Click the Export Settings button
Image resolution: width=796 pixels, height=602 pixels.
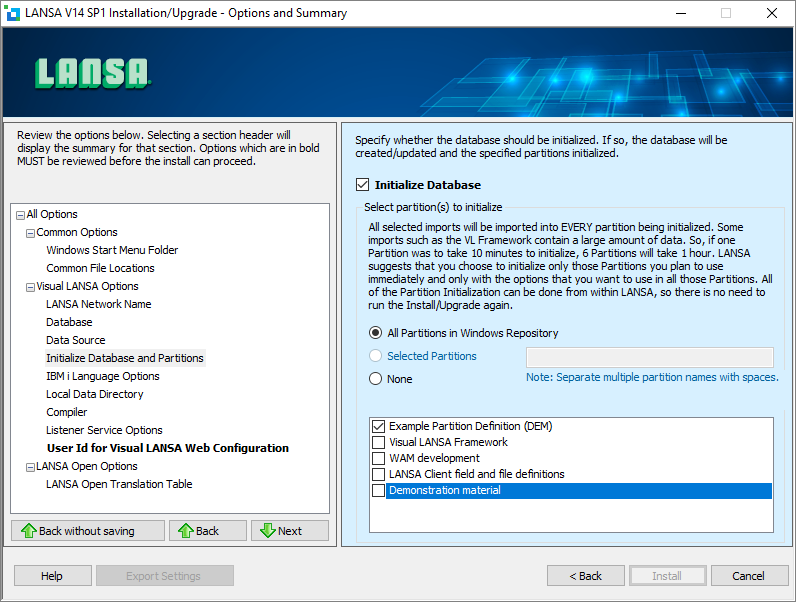click(x=164, y=576)
